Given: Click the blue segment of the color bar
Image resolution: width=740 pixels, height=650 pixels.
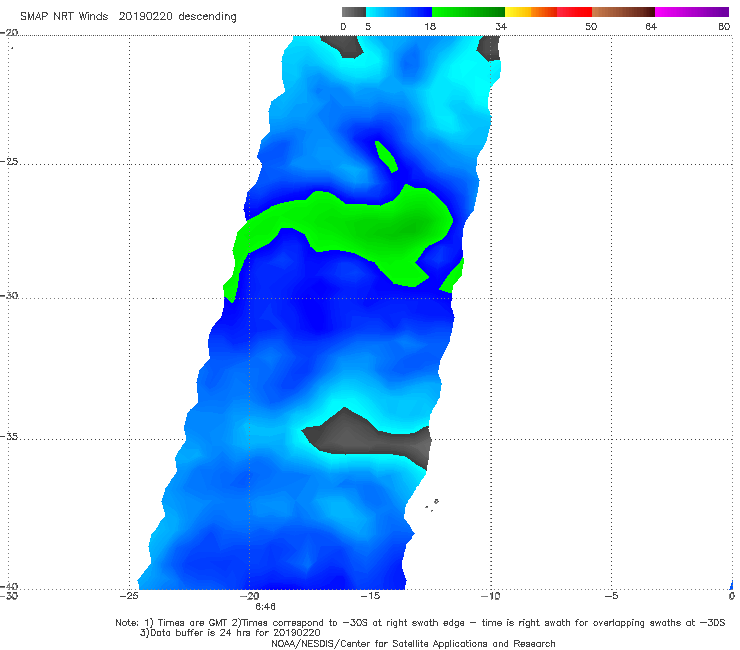Looking at the screenshot, I should click(x=399, y=12).
